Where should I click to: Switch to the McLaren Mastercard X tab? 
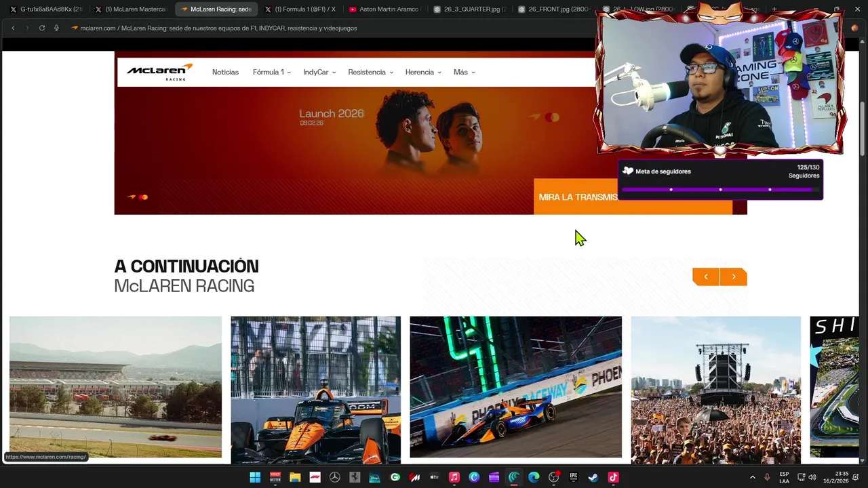132,9
